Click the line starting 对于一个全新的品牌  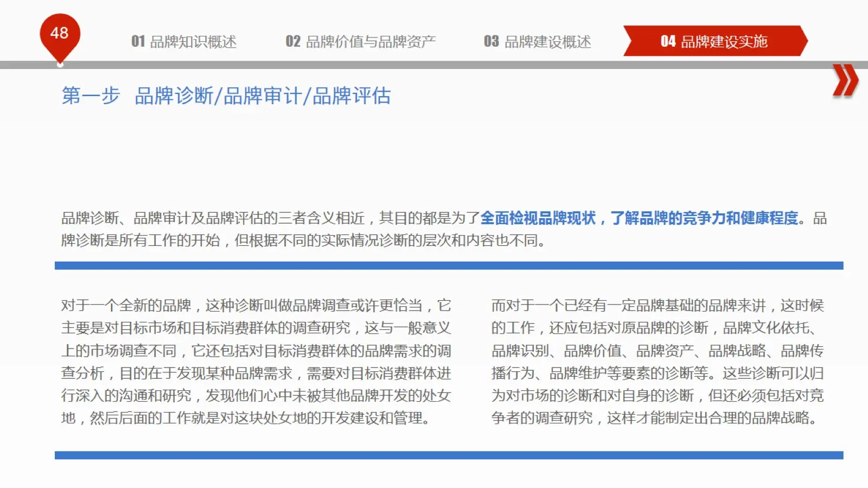pos(256,305)
